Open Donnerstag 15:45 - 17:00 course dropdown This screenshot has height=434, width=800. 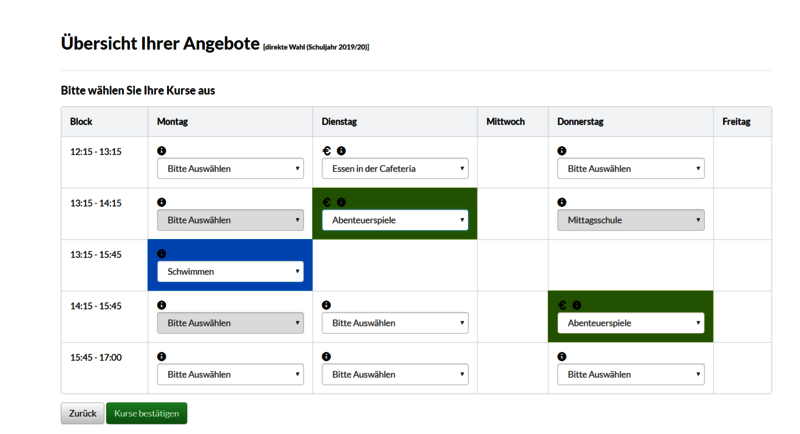(630, 375)
